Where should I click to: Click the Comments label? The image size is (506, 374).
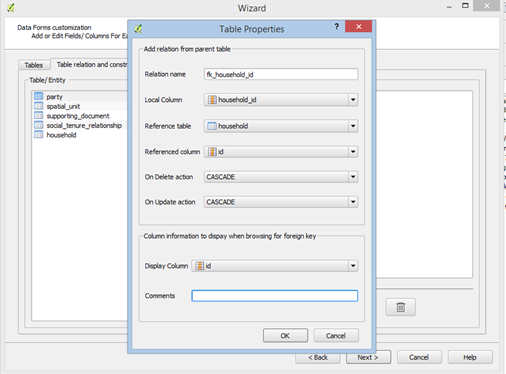point(160,296)
